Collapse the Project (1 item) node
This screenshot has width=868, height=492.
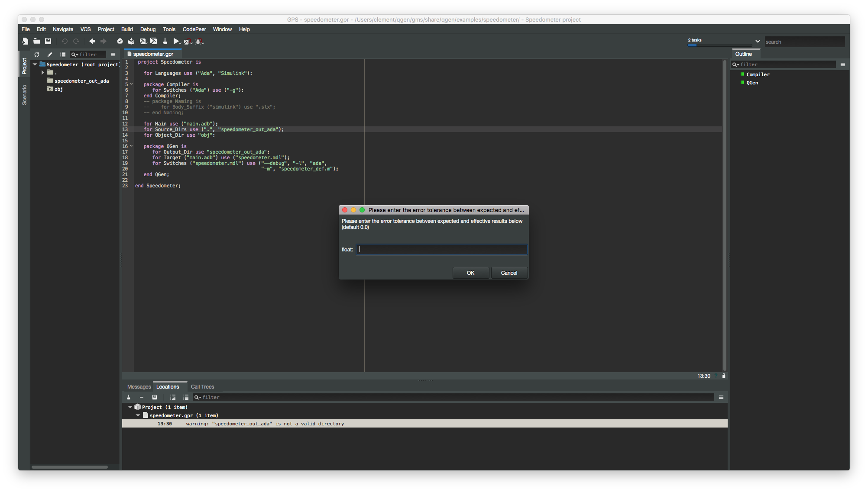tap(130, 407)
